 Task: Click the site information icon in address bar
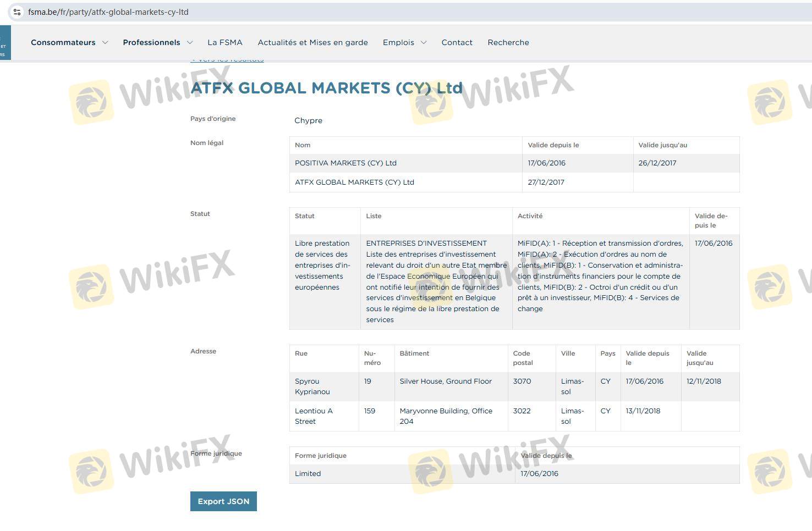17,12
